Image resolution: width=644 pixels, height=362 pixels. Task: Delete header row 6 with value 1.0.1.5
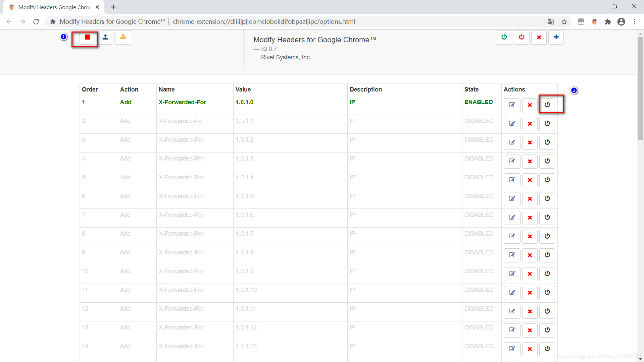530,199
